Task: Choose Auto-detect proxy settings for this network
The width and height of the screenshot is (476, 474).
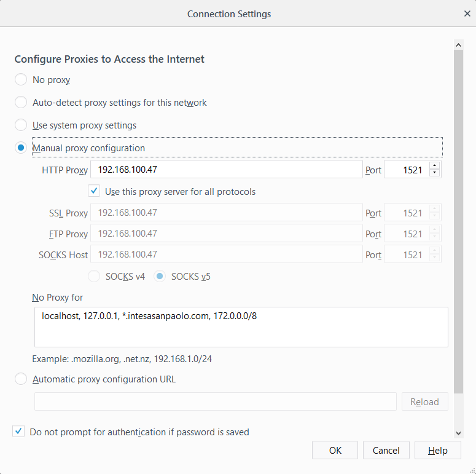Action: [x=21, y=103]
